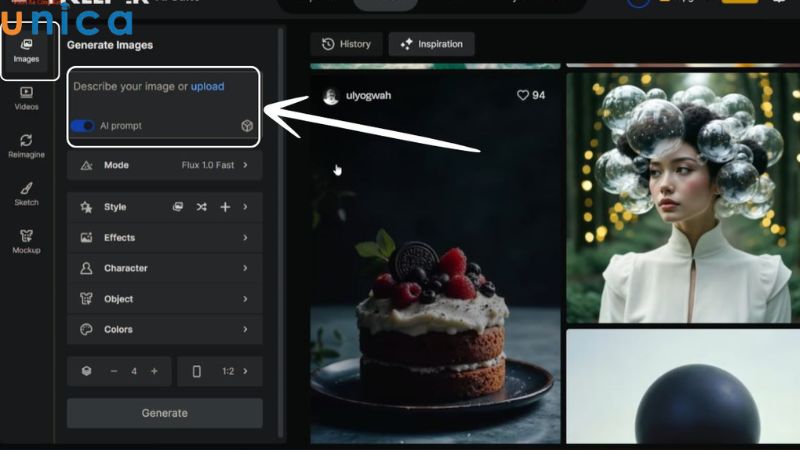The width and height of the screenshot is (800, 450).
Task: Click the Generate button
Action: pos(165,413)
